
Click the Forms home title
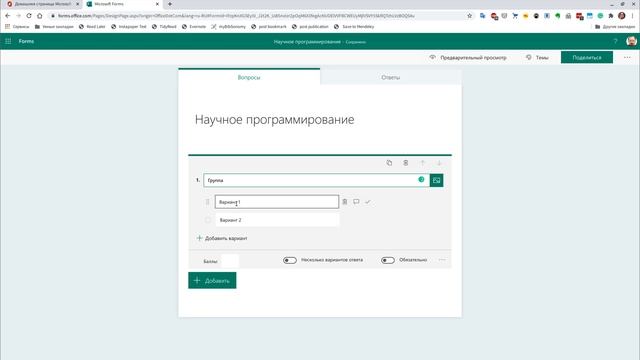pos(26,41)
